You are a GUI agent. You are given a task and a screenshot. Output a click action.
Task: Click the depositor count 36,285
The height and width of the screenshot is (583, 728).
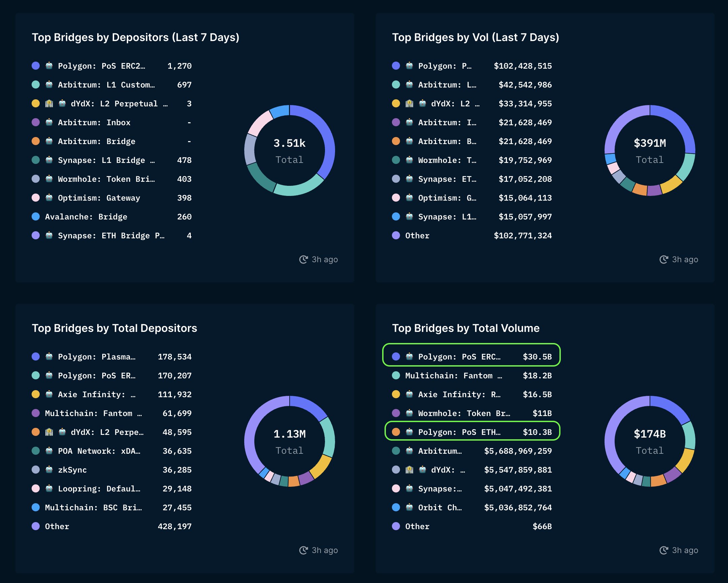point(177,470)
